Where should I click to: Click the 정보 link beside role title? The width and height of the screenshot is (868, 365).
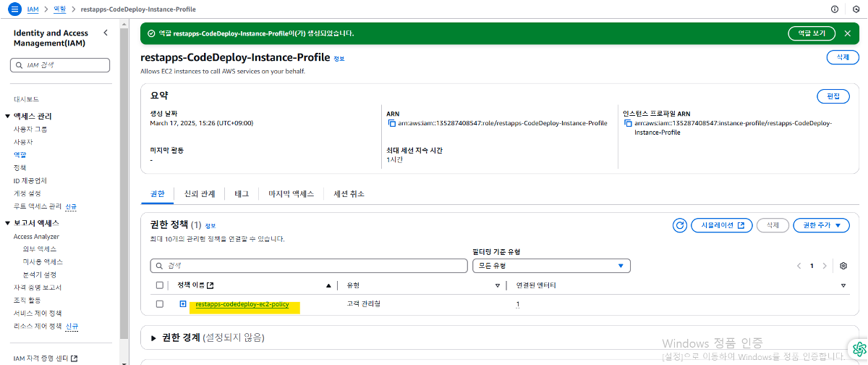(x=339, y=58)
